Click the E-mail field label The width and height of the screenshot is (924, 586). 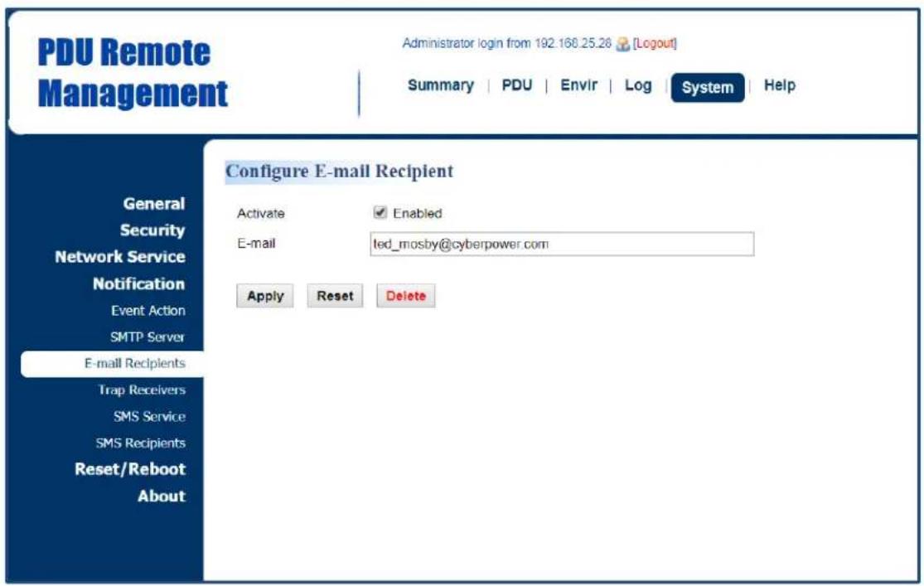click(256, 244)
